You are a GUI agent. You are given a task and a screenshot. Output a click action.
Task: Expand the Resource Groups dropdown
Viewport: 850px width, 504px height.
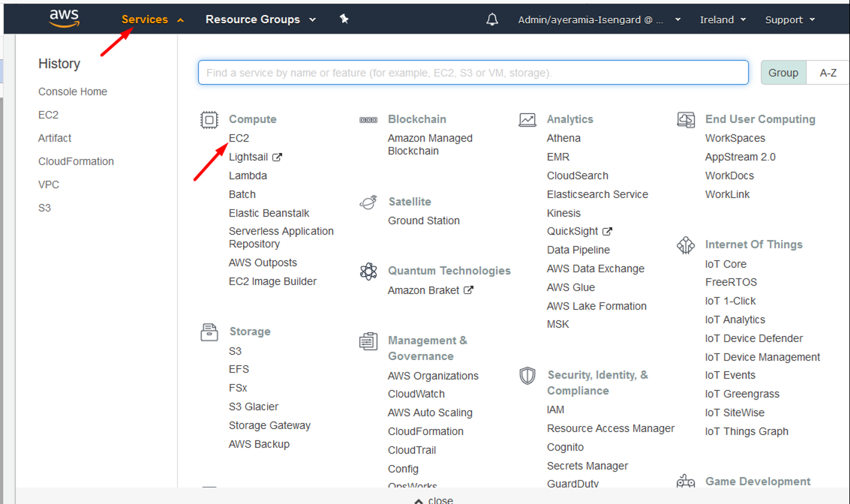pos(261,20)
